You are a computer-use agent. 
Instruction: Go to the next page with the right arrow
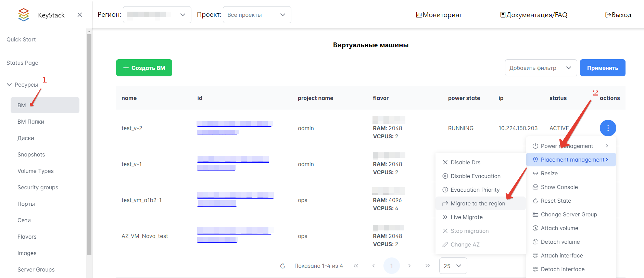[409, 266]
